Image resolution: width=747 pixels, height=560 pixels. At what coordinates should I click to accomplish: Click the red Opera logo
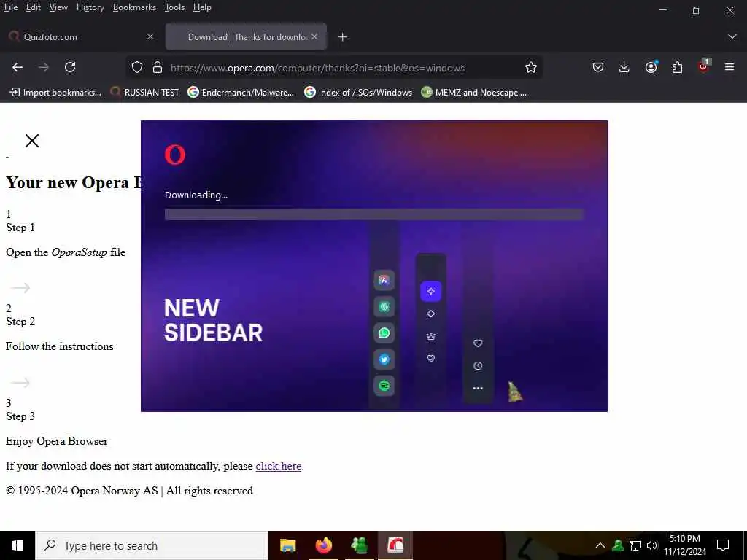click(175, 155)
